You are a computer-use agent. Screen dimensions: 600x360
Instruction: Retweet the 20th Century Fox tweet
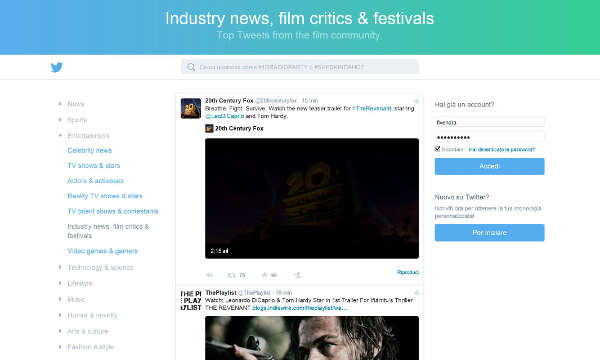tap(232, 275)
